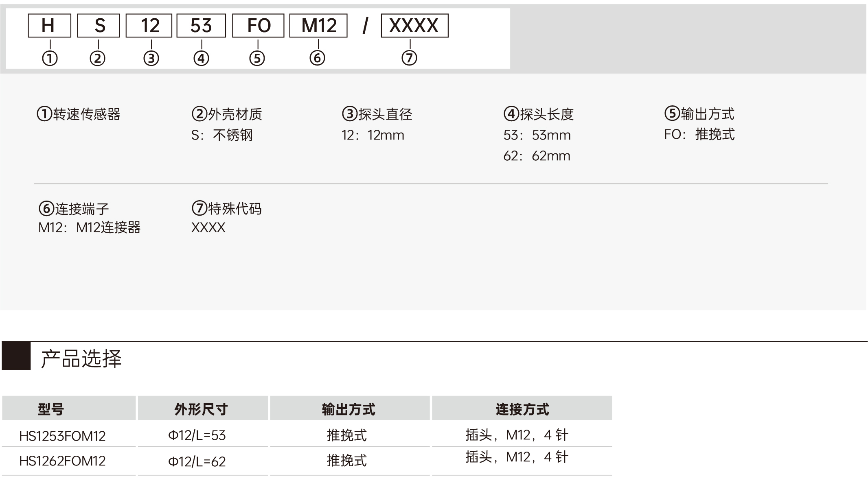Image resolution: width=868 pixels, height=485 pixels.
Task: Select model HS1253FOM12 in the table
Action: point(62,436)
